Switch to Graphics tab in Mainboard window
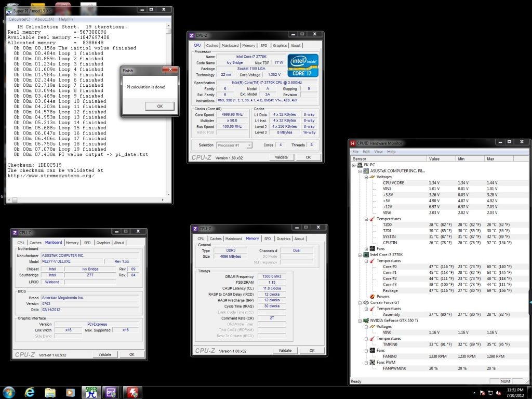Viewport: 532px width, 399px height. [103, 243]
